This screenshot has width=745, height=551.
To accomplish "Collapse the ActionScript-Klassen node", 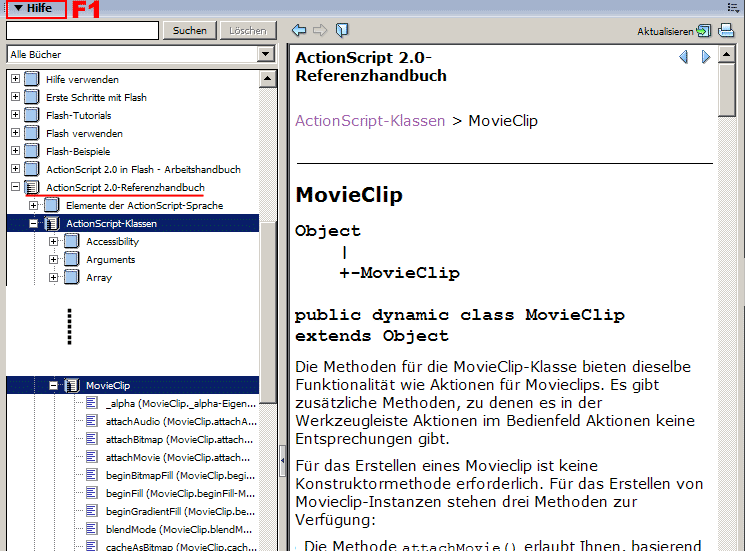I will pyautogui.click(x=33, y=223).
